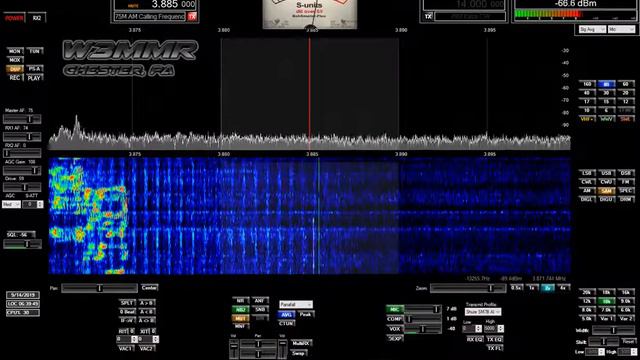Select the 40 meter band button

[x=587, y=93]
